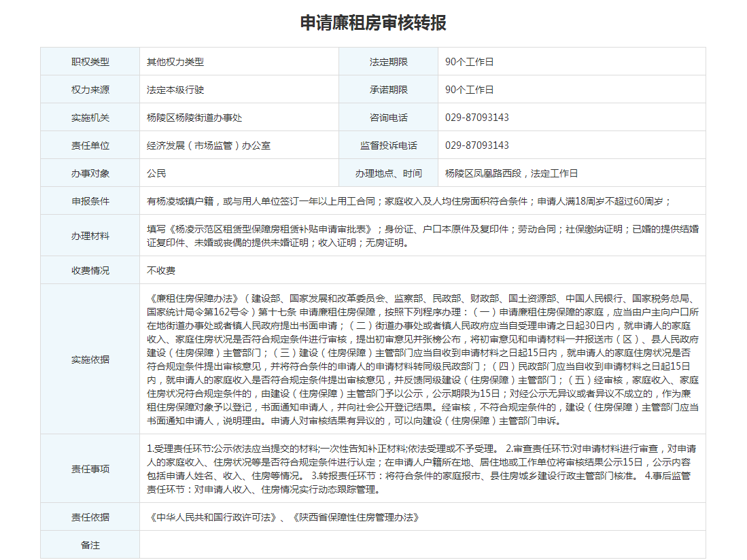Click the address 杨陵区凤凰路西段,法定工作日

(x=511, y=173)
